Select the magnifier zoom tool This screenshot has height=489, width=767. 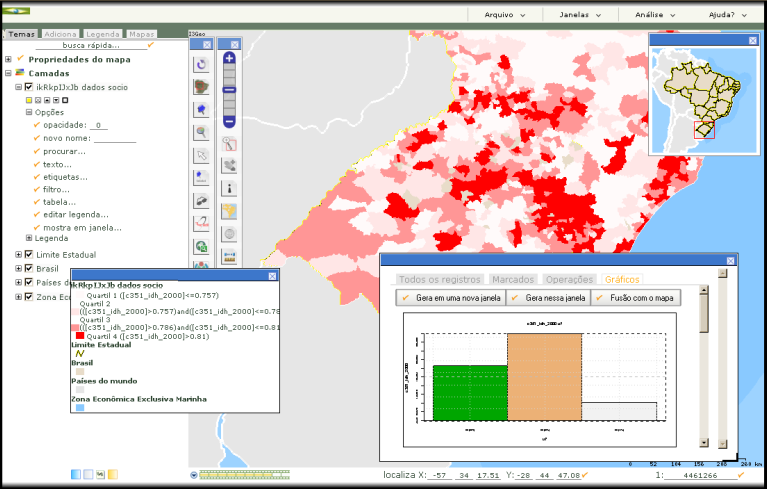pos(201,132)
